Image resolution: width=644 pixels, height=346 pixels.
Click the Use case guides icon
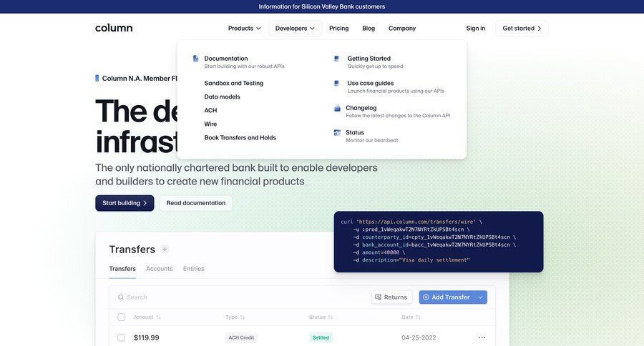(336, 83)
